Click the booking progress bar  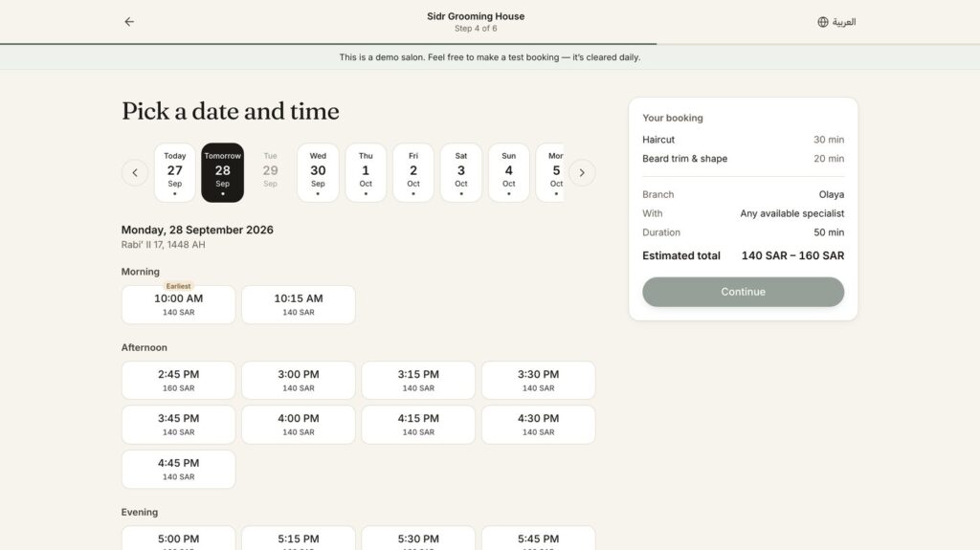click(490, 44)
